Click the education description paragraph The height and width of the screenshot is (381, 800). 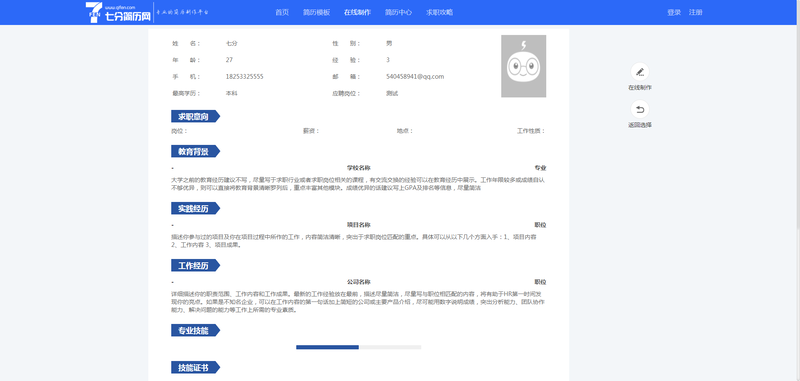(x=359, y=184)
